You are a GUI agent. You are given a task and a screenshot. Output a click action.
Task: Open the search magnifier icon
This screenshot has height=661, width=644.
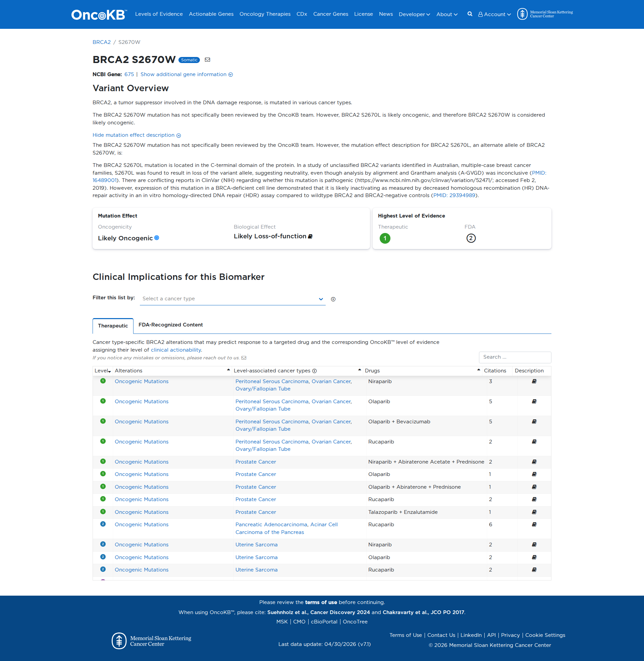pyautogui.click(x=470, y=14)
